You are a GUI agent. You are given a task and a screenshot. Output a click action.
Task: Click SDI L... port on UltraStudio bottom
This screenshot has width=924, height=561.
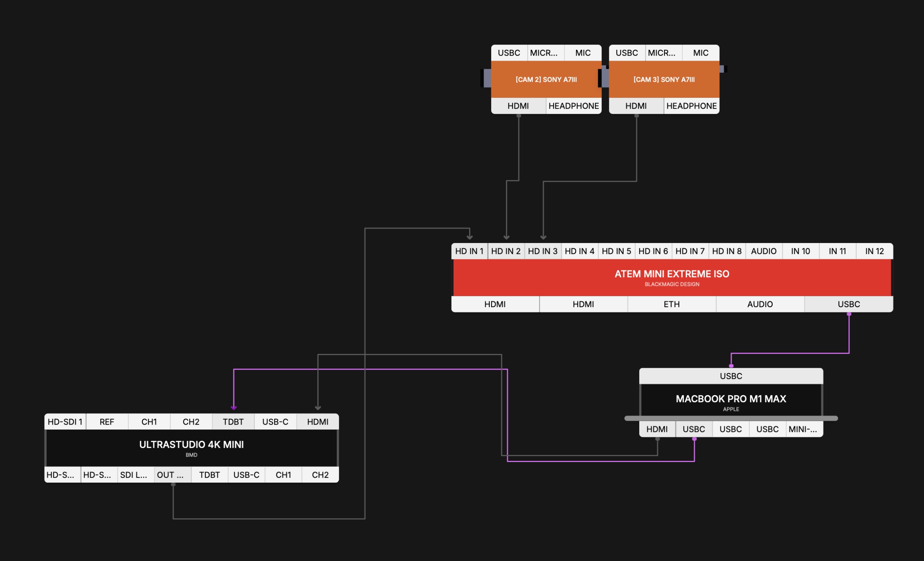coord(136,475)
